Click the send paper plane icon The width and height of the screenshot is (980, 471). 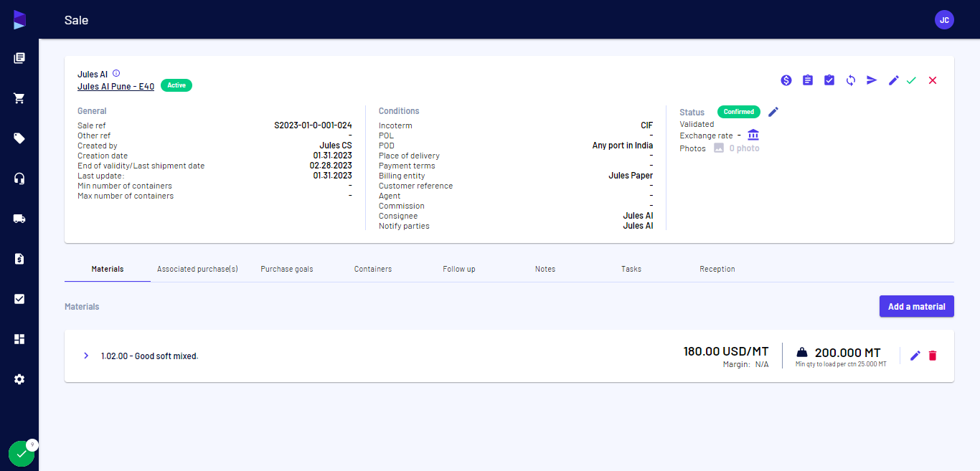point(872,80)
